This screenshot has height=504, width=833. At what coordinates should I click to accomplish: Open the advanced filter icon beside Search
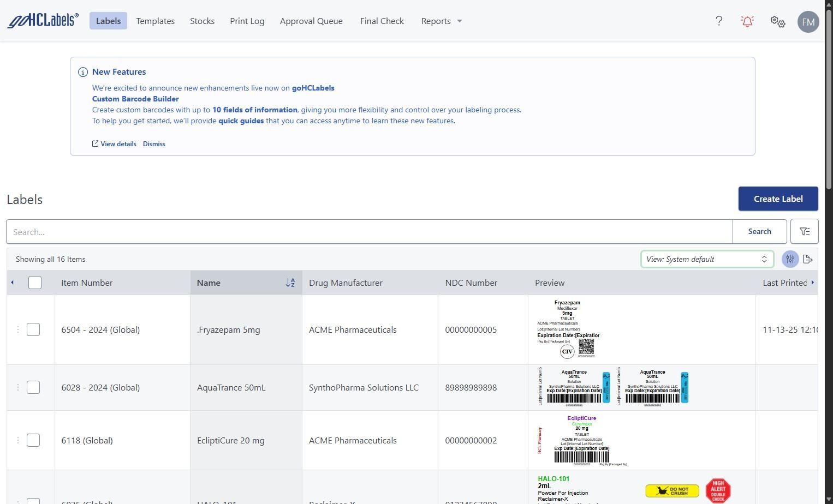tap(805, 232)
